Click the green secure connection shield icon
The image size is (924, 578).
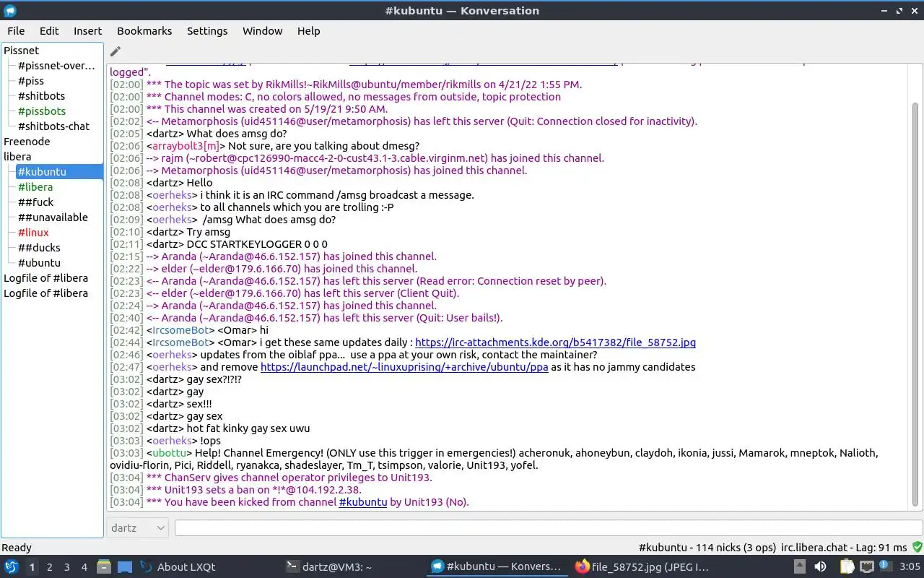pos(917,548)
